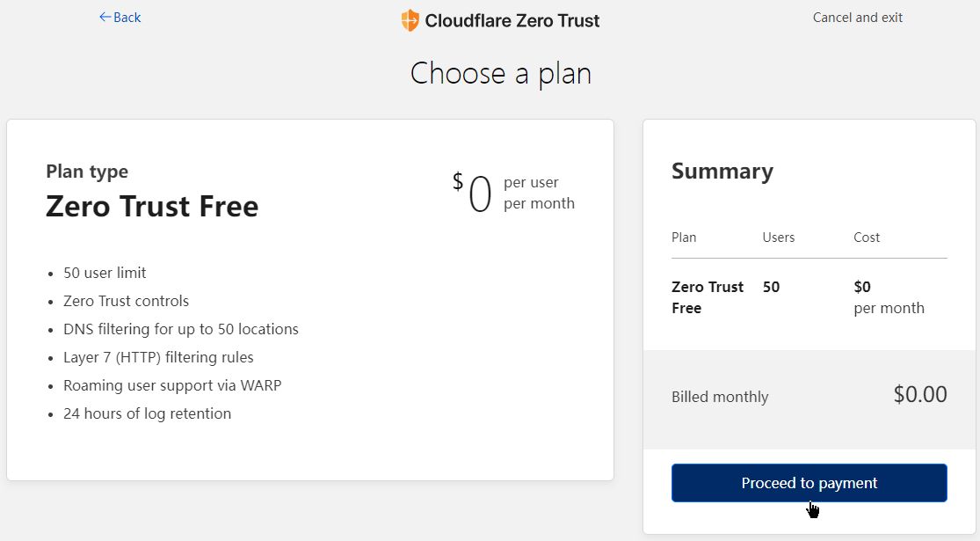Click the 24 hours of log retention bullet
Viewport: 980px width, 541px height.
147,413
